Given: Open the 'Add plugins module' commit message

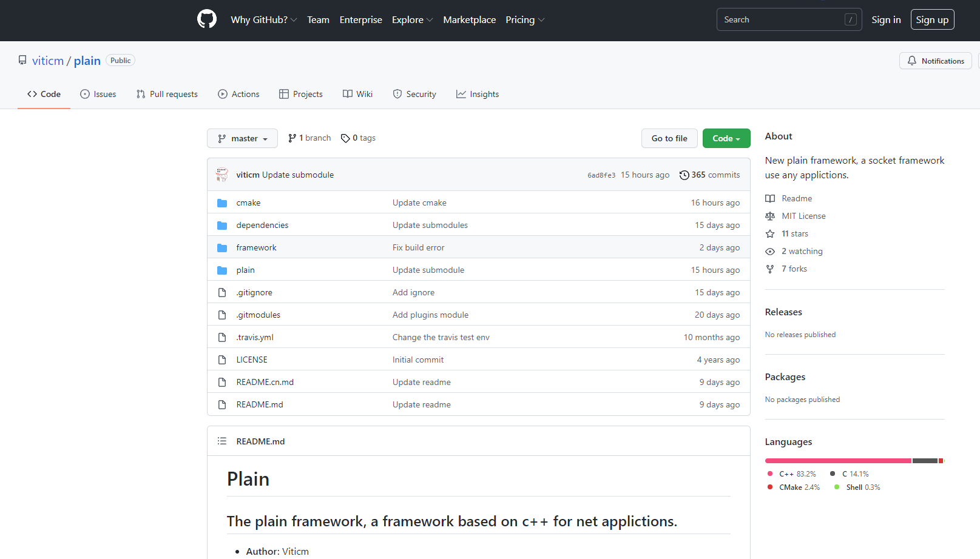Looking at the screenshot, I should pos(430,315).
